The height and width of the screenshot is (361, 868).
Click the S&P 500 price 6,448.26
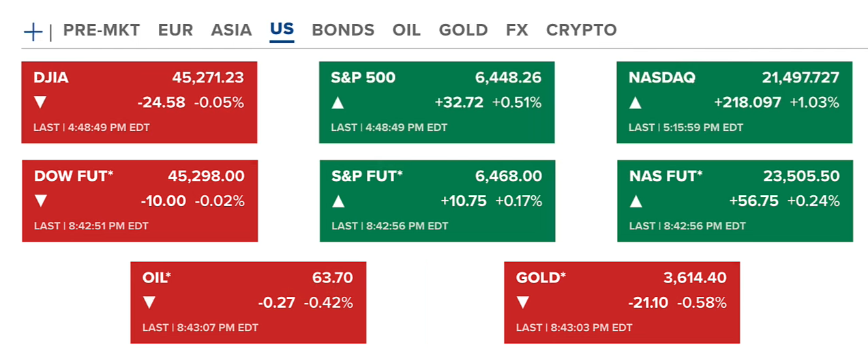coord(508,78)
